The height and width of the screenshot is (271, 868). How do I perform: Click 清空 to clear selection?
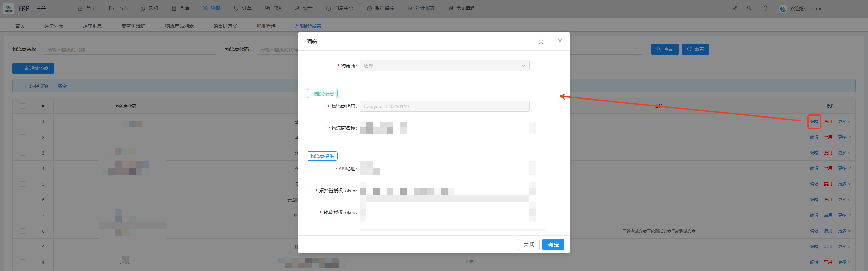click(x=62, y=86)
